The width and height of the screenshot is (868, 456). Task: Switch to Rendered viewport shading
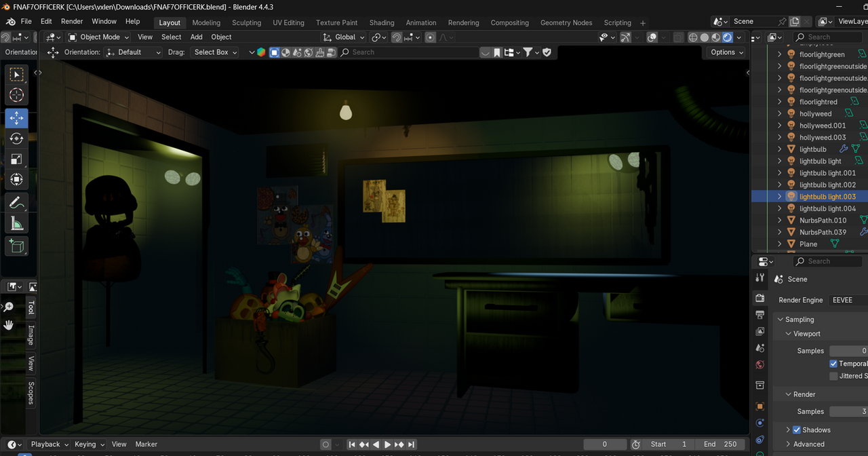pyautogui.click(x=728, y=37)
